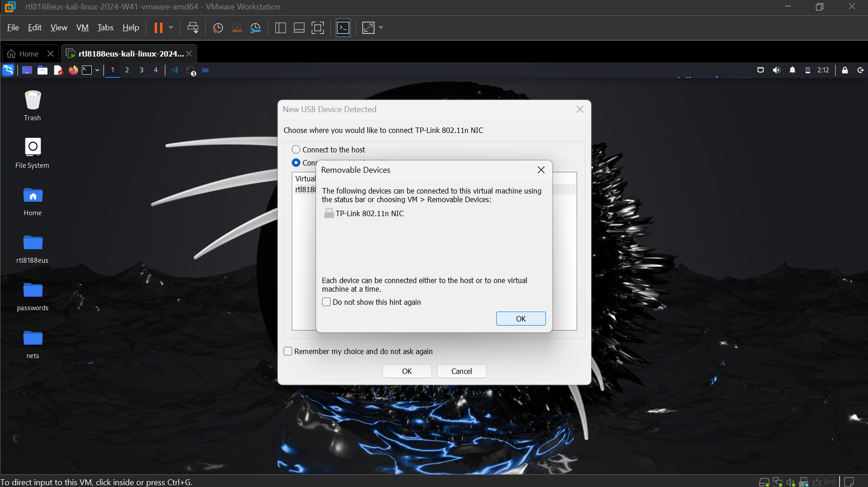Open the VM menu

pos(82,28)
